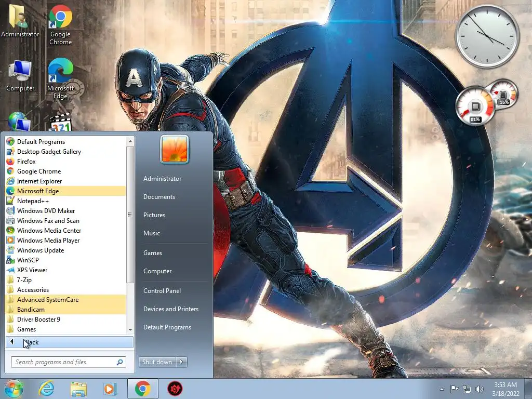Open Default Programs in the programs list

[65, 141]
